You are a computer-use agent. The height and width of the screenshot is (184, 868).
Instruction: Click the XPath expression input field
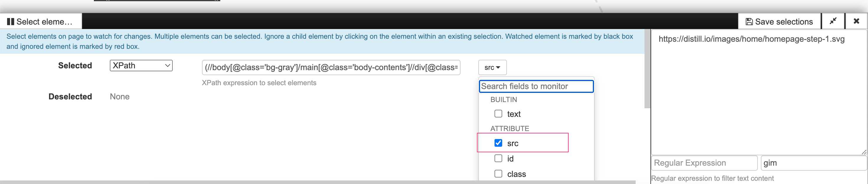click(331, 67)
